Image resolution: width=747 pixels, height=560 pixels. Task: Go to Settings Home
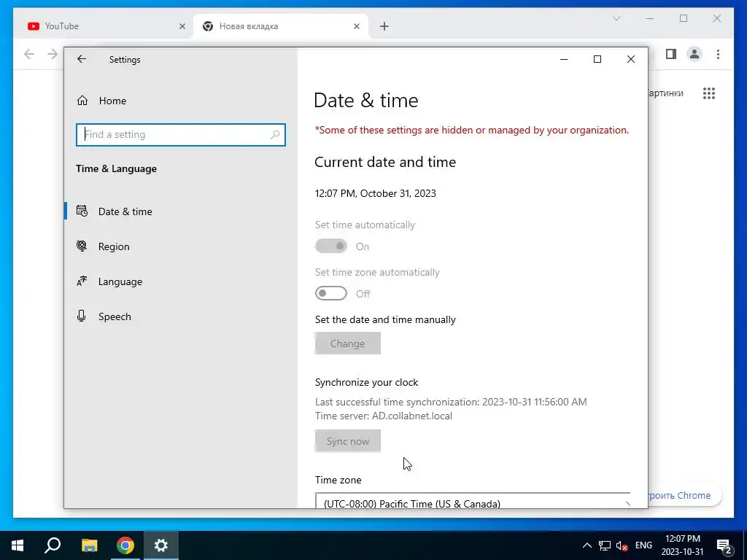pyautogui.click(x=112, y=101)
